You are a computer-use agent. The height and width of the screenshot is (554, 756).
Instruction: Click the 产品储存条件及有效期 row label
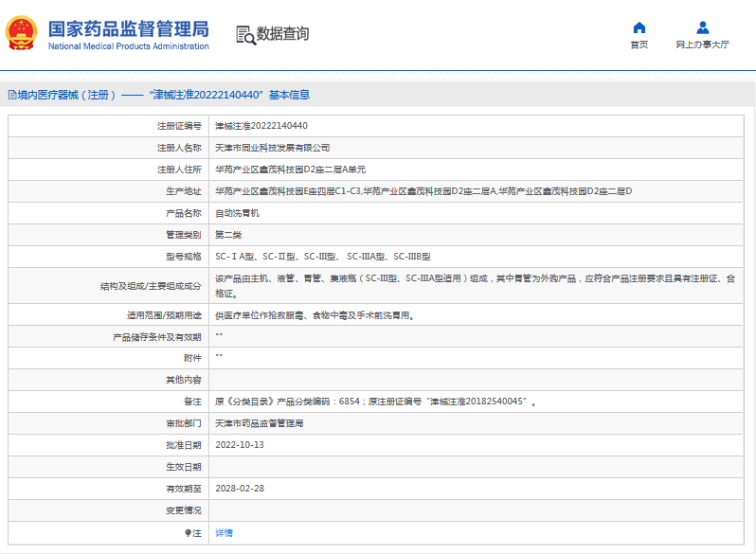(x=157, y=337)
